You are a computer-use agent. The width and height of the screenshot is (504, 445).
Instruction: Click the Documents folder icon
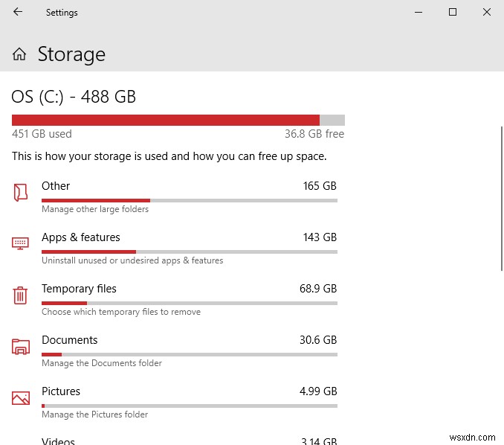(x=21, y=346)
